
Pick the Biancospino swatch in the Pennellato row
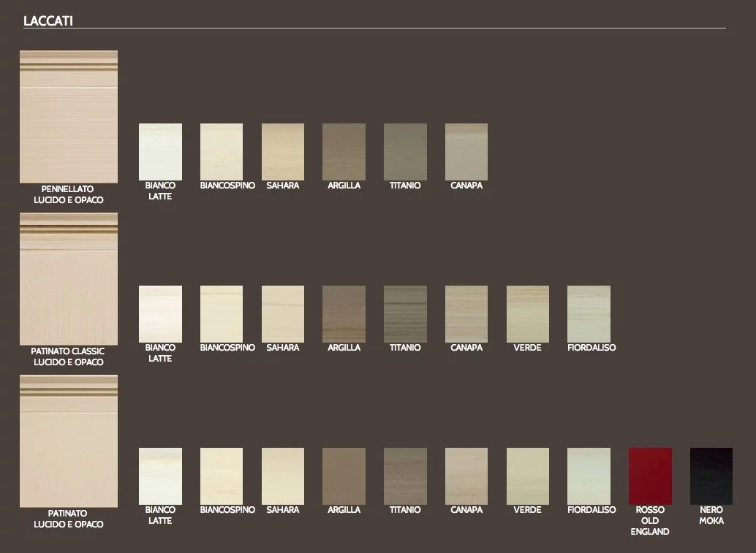(222, 152)
